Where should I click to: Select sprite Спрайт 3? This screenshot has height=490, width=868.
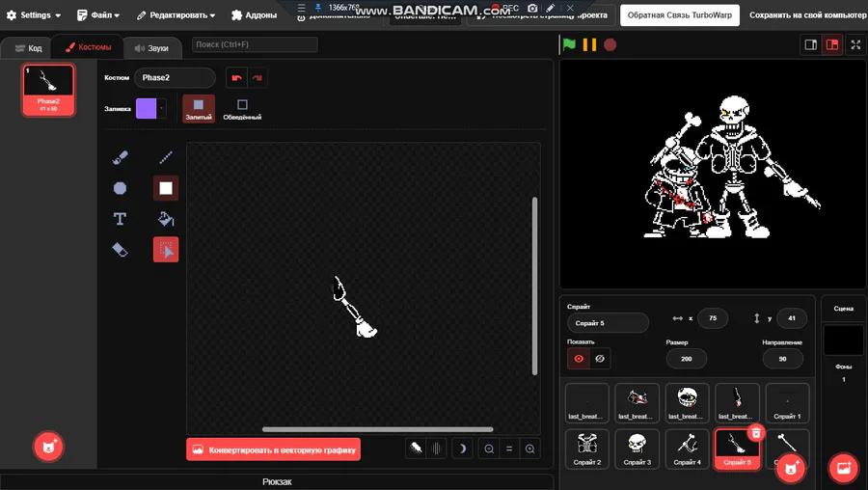pyautogui.click(x=637, y=449)
